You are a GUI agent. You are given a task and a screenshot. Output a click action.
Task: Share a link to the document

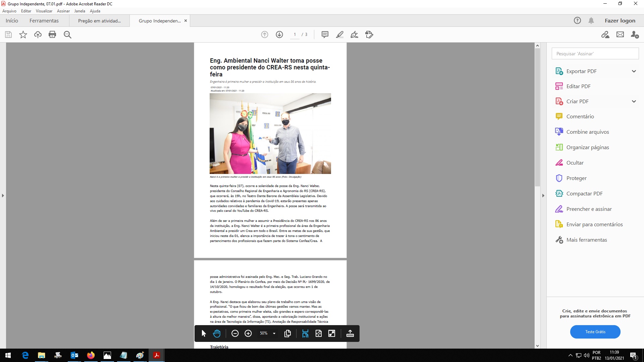pyautogui.click(x=605, y=35)
